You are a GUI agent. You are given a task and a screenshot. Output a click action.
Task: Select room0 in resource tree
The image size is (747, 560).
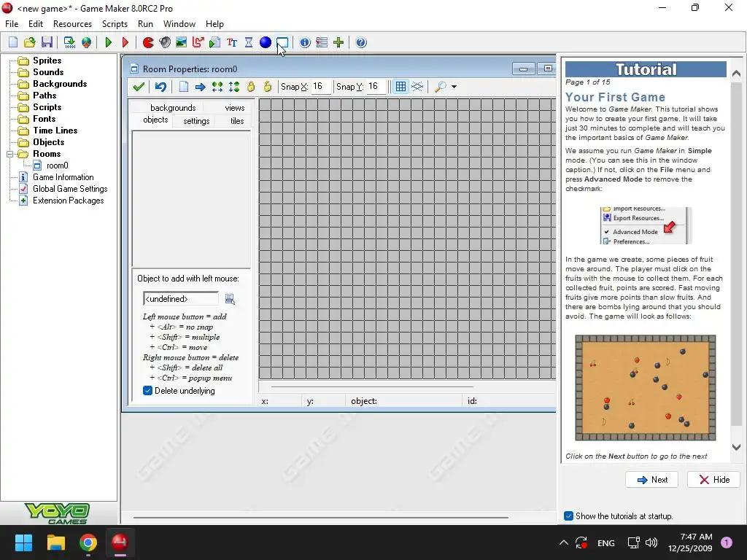tap(57, 166)
